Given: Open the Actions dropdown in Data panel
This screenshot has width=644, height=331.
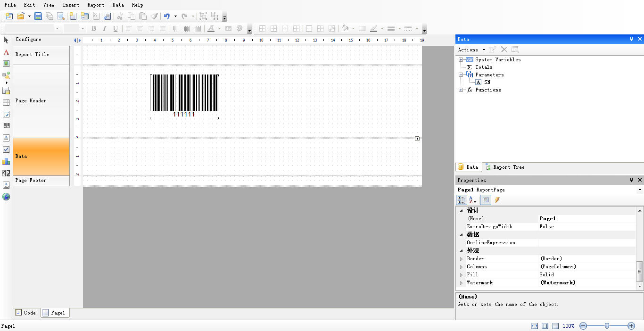Looking at the screenshot, I should coord(471,50).
